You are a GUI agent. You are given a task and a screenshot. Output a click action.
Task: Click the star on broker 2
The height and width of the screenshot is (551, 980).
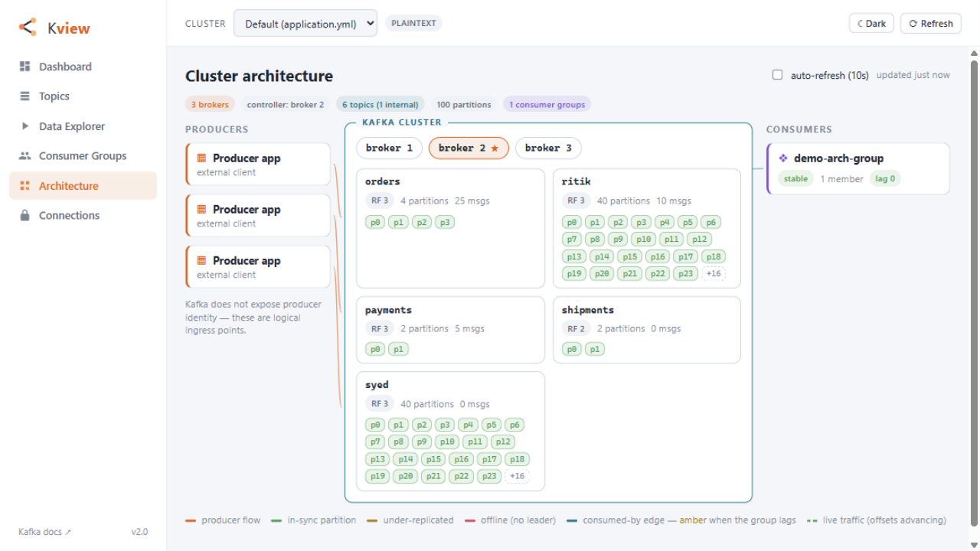coord(495,148)
